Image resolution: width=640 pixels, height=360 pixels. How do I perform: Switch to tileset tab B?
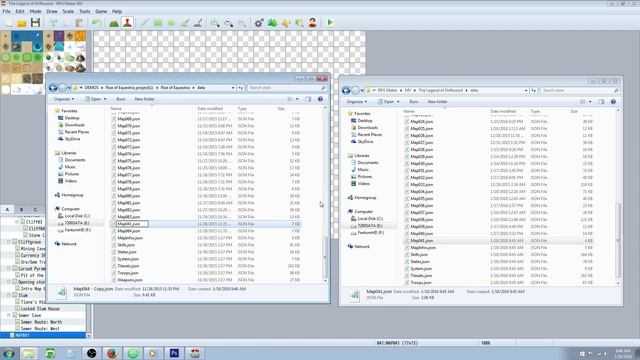21,209
